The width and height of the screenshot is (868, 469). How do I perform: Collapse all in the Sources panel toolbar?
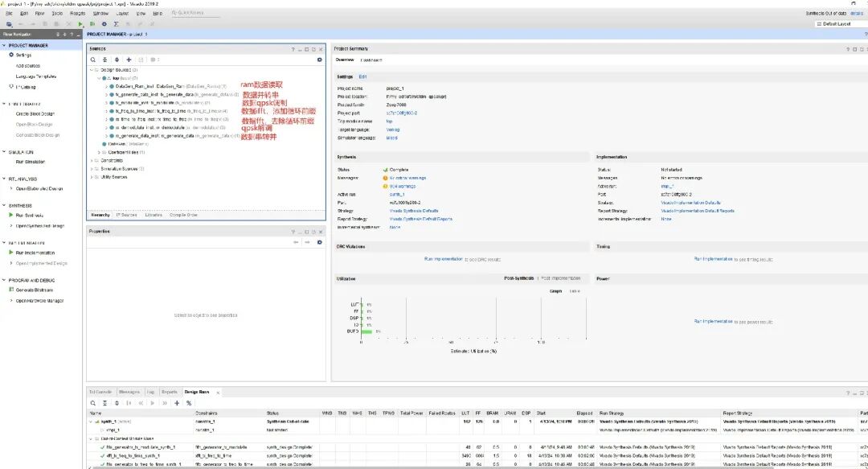[104, 60]
